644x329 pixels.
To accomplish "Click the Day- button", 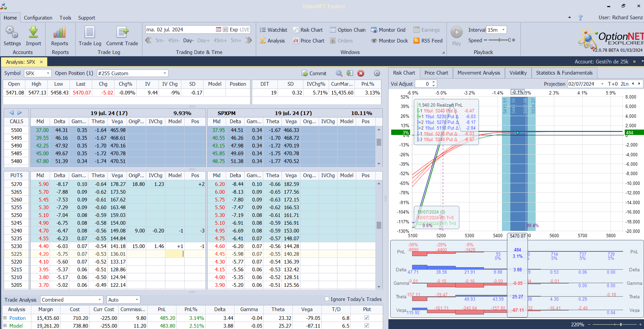I will 188,40.
